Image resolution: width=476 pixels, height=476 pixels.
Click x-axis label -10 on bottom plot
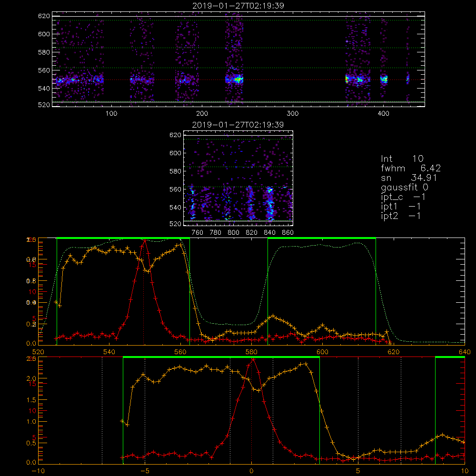pyautogui.click(x=38, y=471)
